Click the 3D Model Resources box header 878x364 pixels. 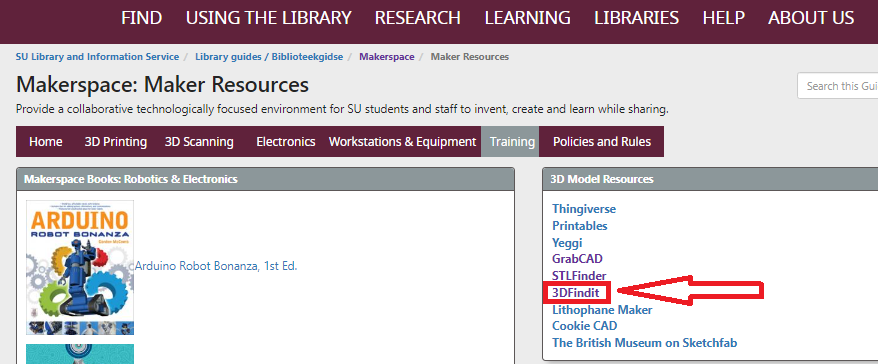[x=710, y=179]
